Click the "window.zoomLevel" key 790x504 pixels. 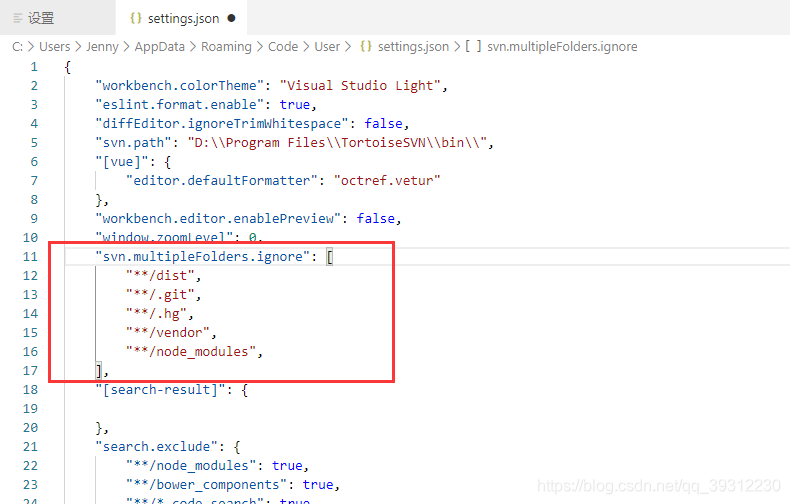pyautogui.click(x=164, y=237)
